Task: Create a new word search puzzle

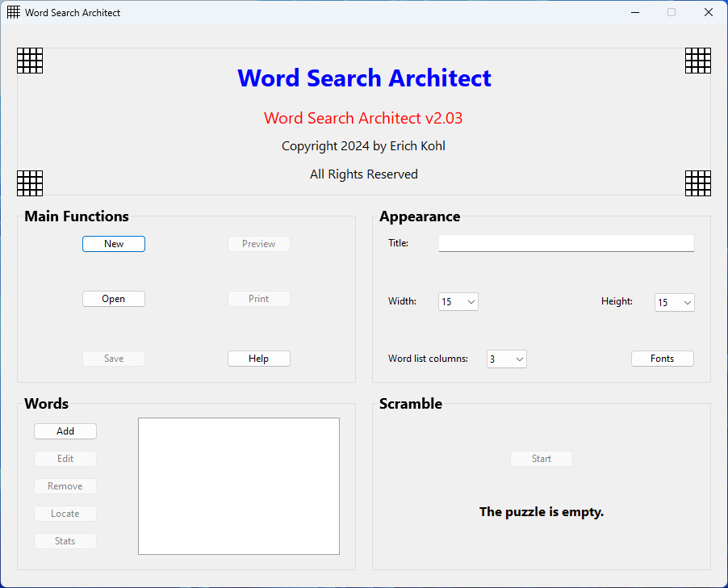Action: (x=113, y=243)
